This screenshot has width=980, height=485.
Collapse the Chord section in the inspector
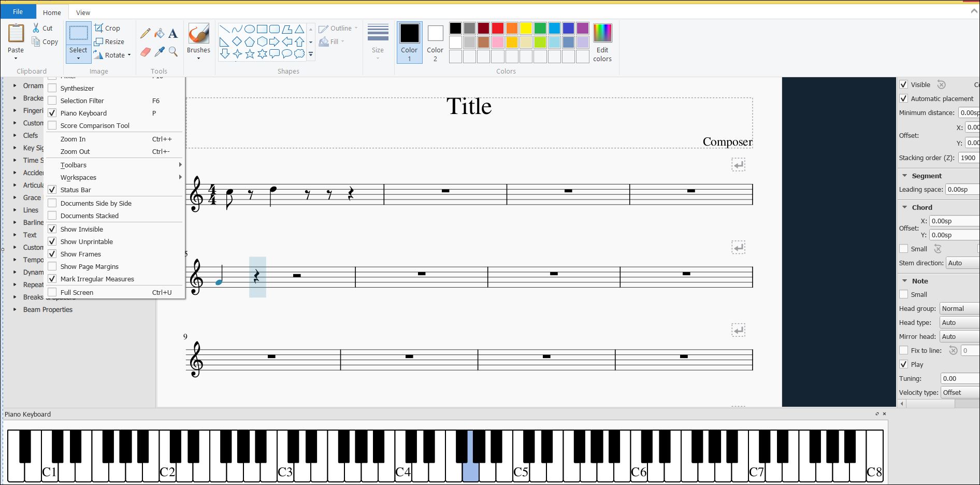coord(905,207)
